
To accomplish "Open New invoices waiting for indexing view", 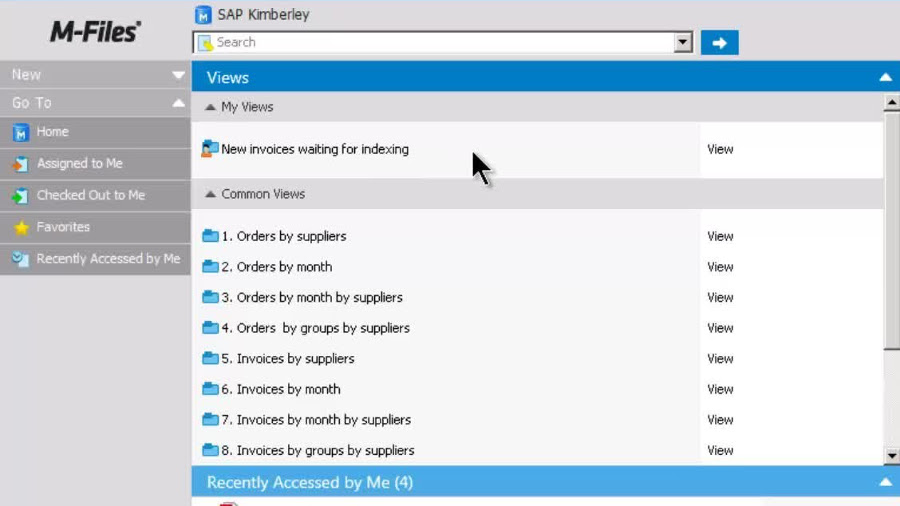I will tap(315, 149).
